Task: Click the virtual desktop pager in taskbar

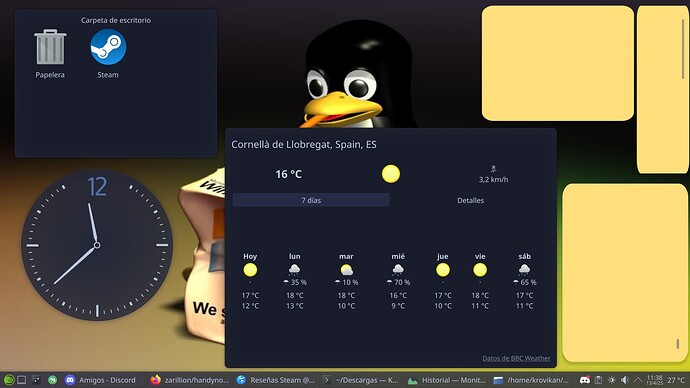Action: point(22,380)
